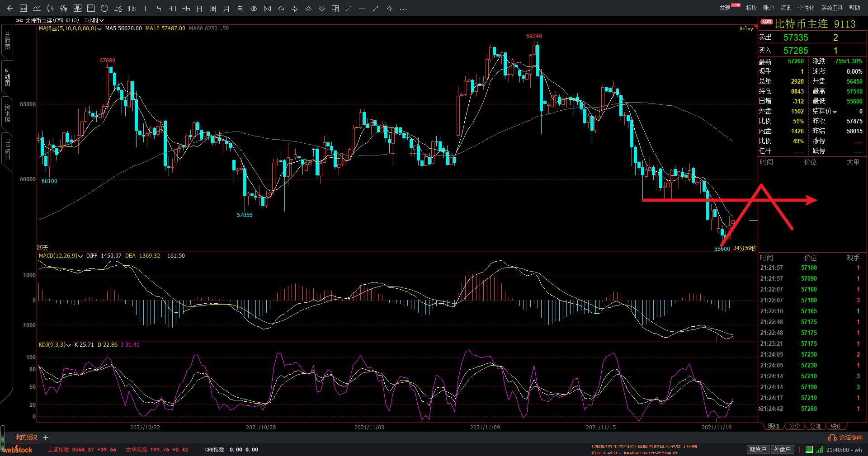The image size is (868, 456).
Task: Switch to the 分价 tab
Action: point(794,426)
